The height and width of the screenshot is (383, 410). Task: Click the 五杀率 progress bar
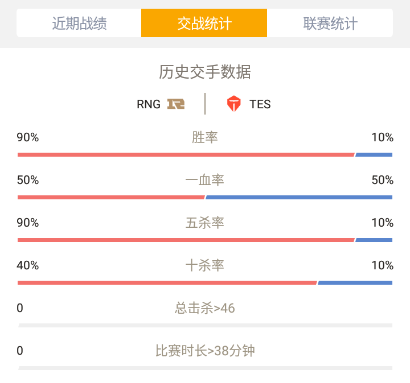point(205,240)
